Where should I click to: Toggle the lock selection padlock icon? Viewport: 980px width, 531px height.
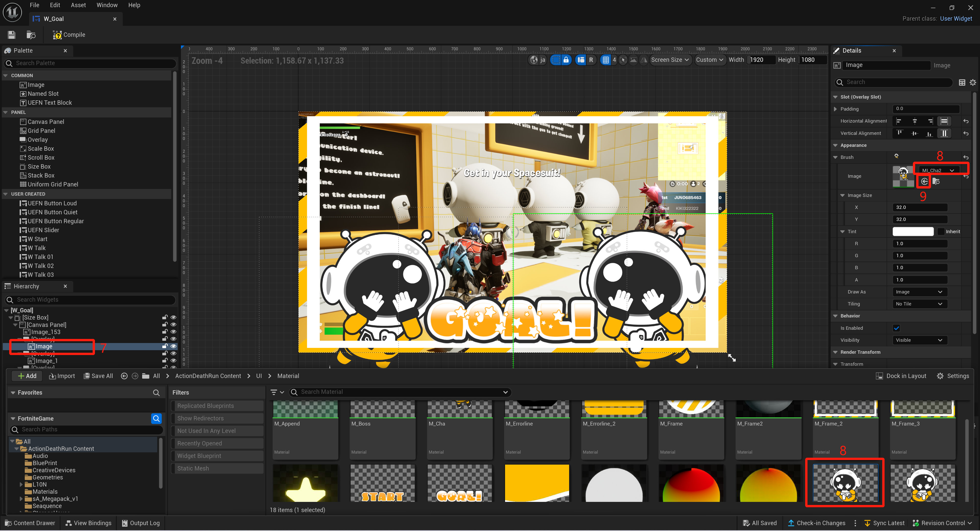[566, 60]
